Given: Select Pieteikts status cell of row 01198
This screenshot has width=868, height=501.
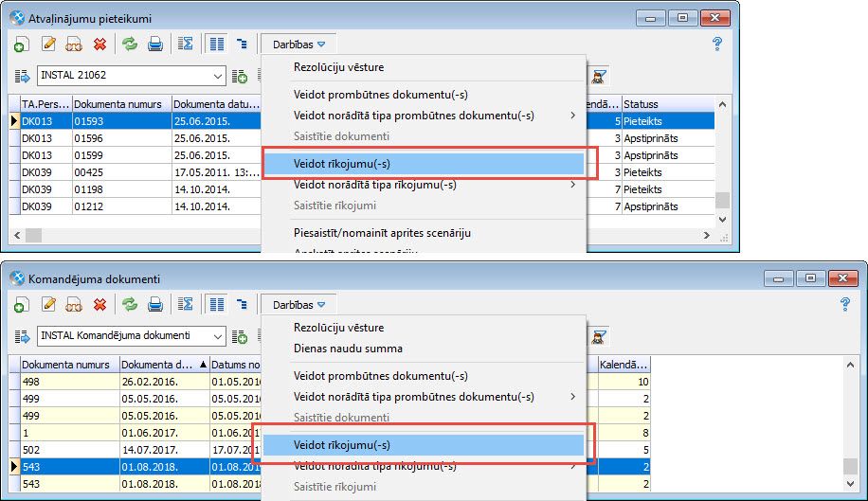Looking at the screenshot, I should pos(668,189).
